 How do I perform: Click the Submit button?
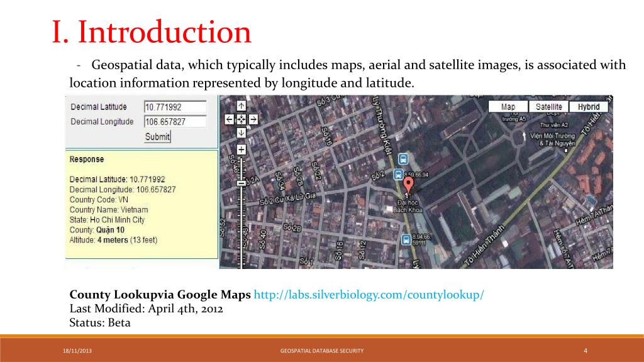pyautogui.click(x=157, y=136)
